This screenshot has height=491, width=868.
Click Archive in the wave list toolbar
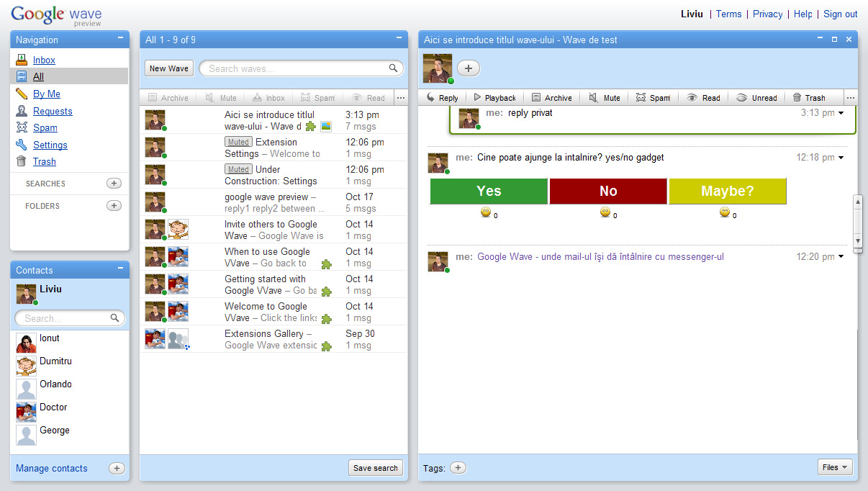tap(168, 98)
